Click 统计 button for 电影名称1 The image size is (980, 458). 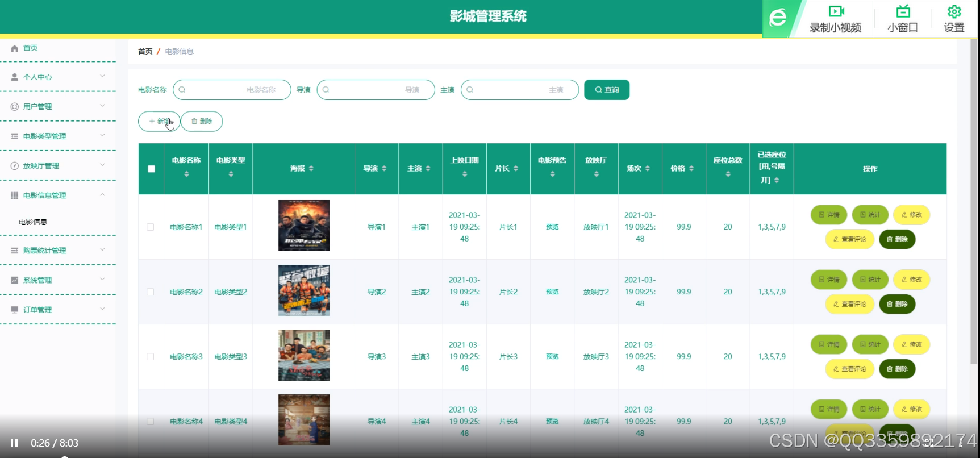(870, 215)
